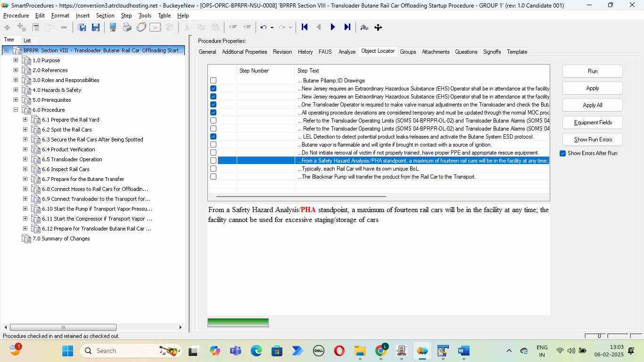
Task: Click the horizontal scrollbar under step table
Action: pos(301,197)
